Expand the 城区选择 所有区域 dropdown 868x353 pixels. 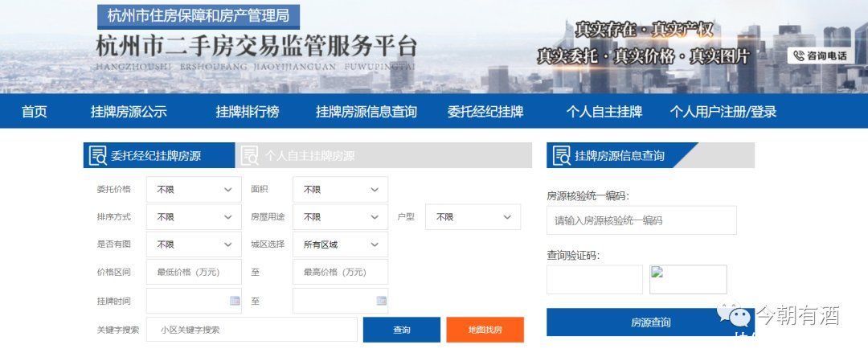(x=340, y=244)
